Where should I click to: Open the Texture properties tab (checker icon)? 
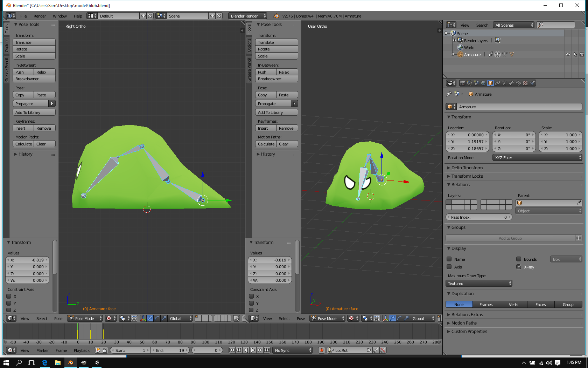[525, 83]
